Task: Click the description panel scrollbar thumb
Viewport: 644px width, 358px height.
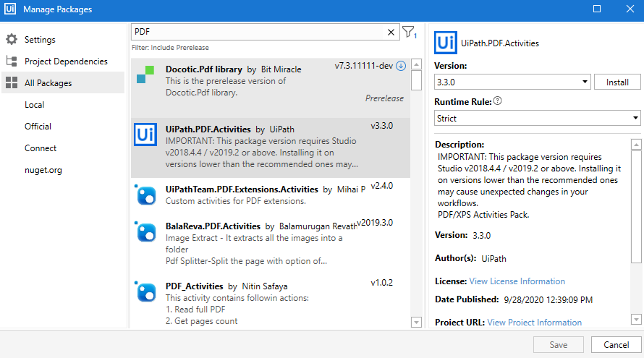Action: coord(636,207)
